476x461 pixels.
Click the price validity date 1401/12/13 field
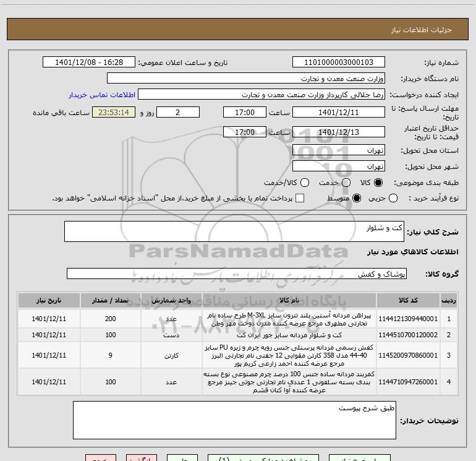pos(339,132)
